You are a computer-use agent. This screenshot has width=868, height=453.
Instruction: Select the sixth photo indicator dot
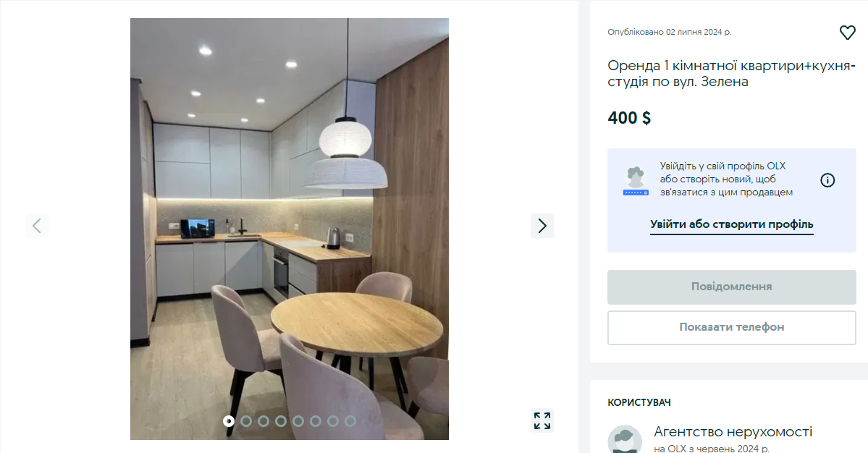[x=316, y=421]
